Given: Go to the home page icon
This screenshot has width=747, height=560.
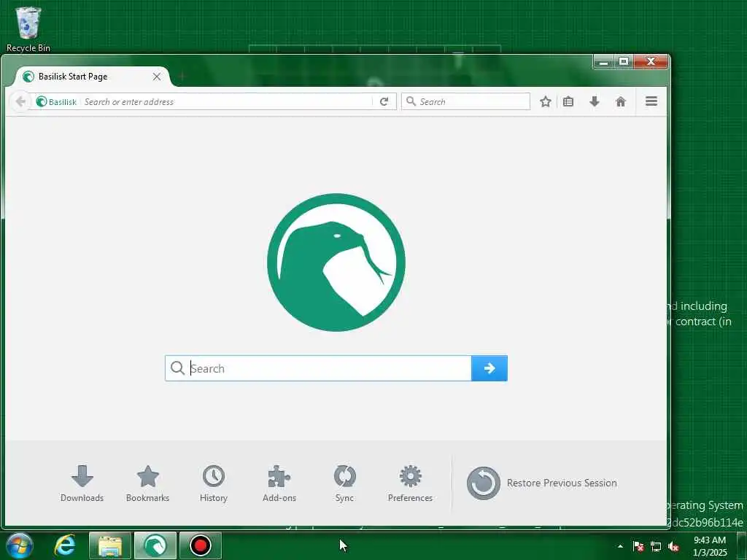Looking at the screenshot, I should click(620, 101).
